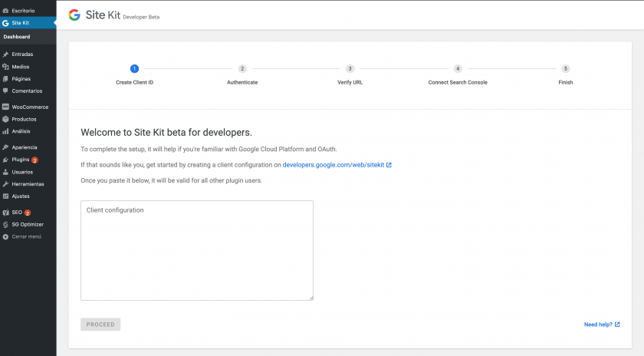Go to the Páginas section
Screen dimensions: 644x356
(x=21, y=79)
